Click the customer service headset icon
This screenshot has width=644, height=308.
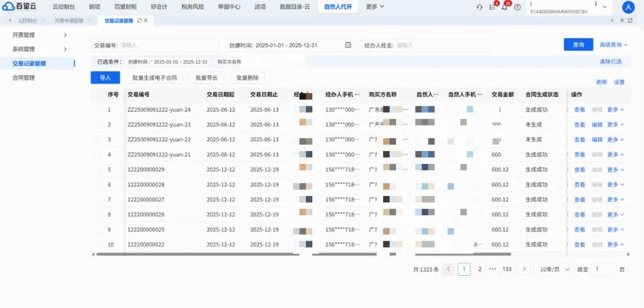(479, 7)
